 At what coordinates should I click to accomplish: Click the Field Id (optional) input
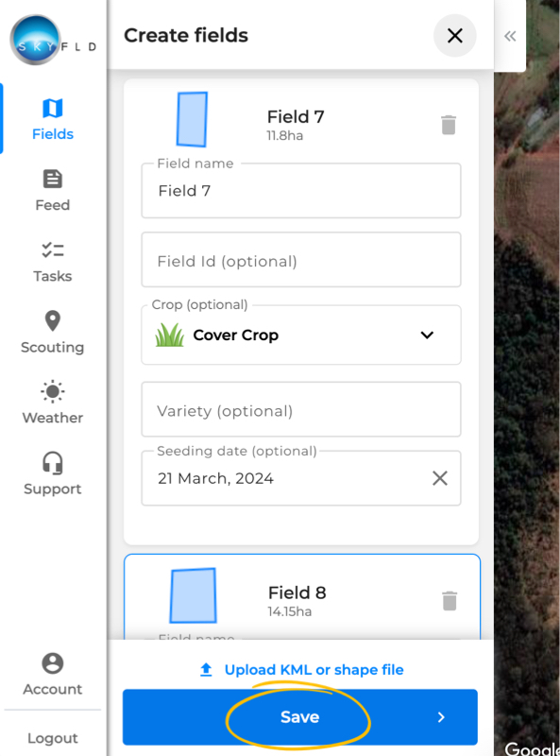pyautogui.click(x=301, y=260)
